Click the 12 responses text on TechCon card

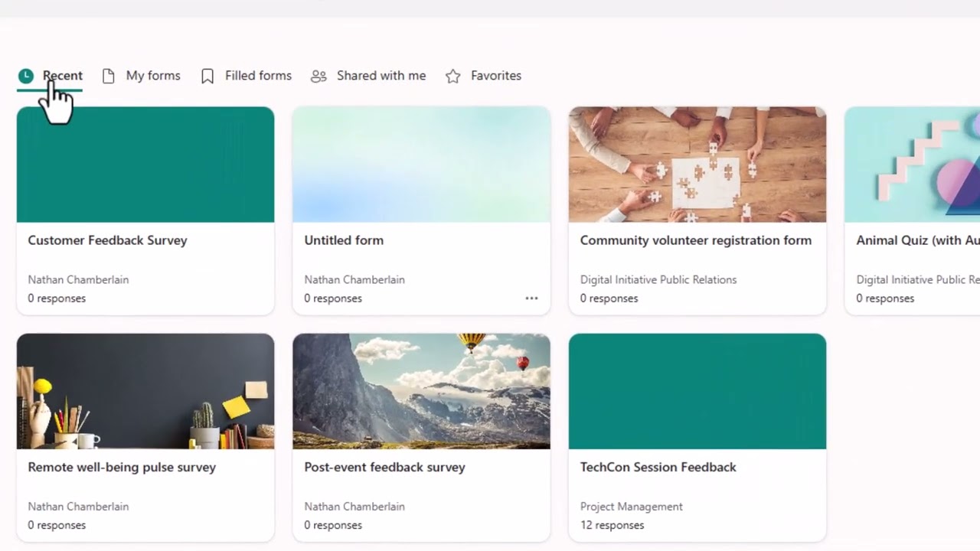(612, 525)
